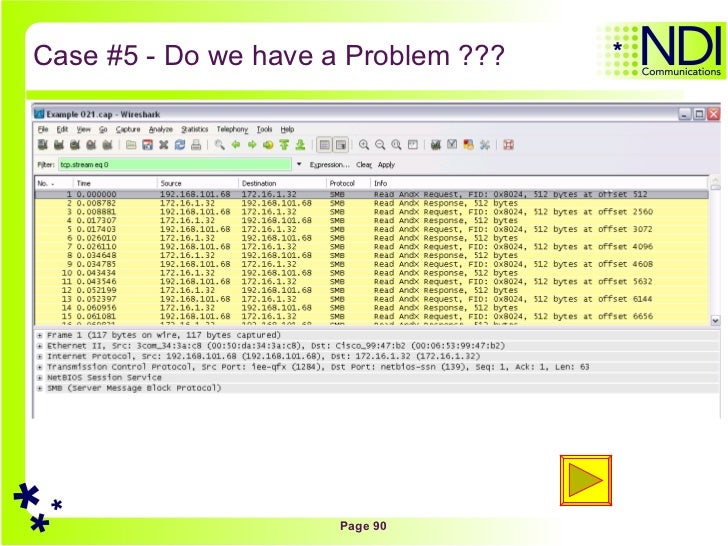Sort by the Source column header
Viewport: 728px width, 546px height.
click(x=198, y=183)
